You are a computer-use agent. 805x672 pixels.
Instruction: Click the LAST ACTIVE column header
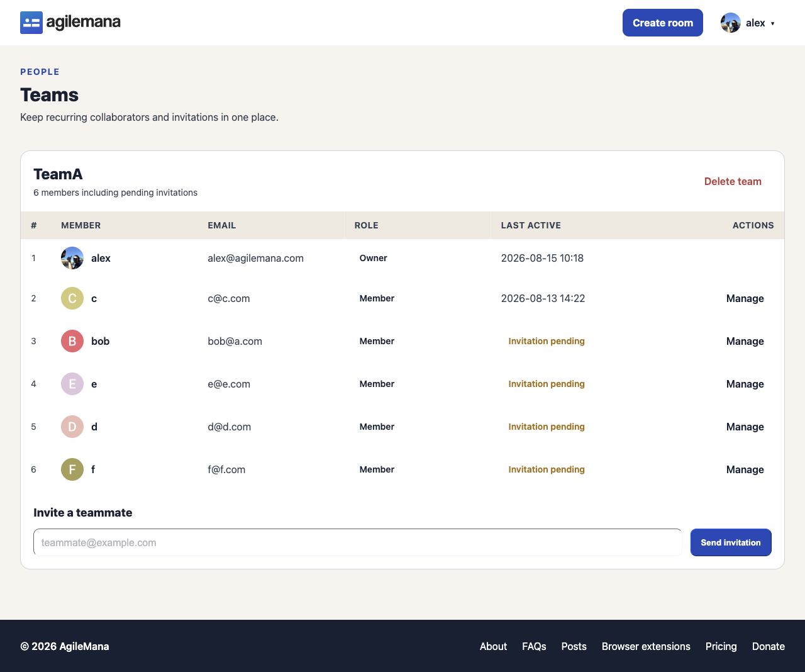[x=531, y=225]
